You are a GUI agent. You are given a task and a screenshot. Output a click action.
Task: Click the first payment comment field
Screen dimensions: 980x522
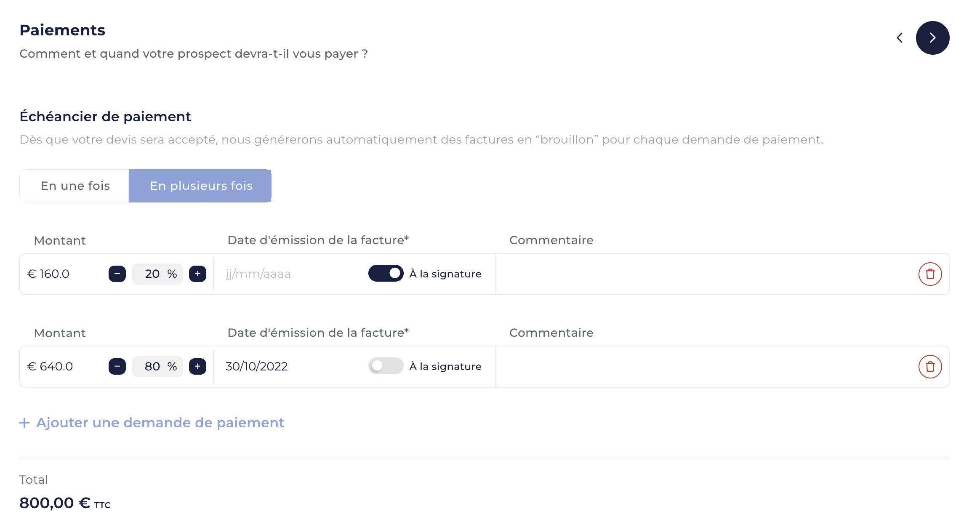705,274
